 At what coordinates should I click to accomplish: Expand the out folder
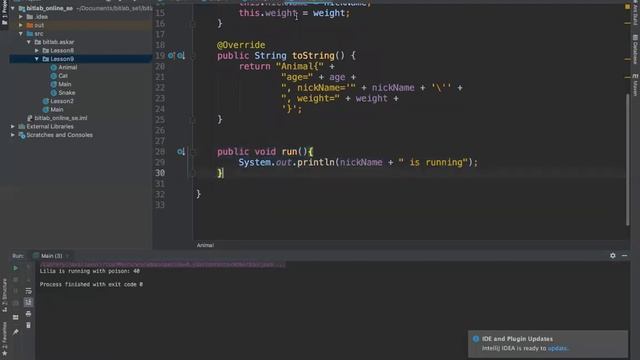coord(21,25)
